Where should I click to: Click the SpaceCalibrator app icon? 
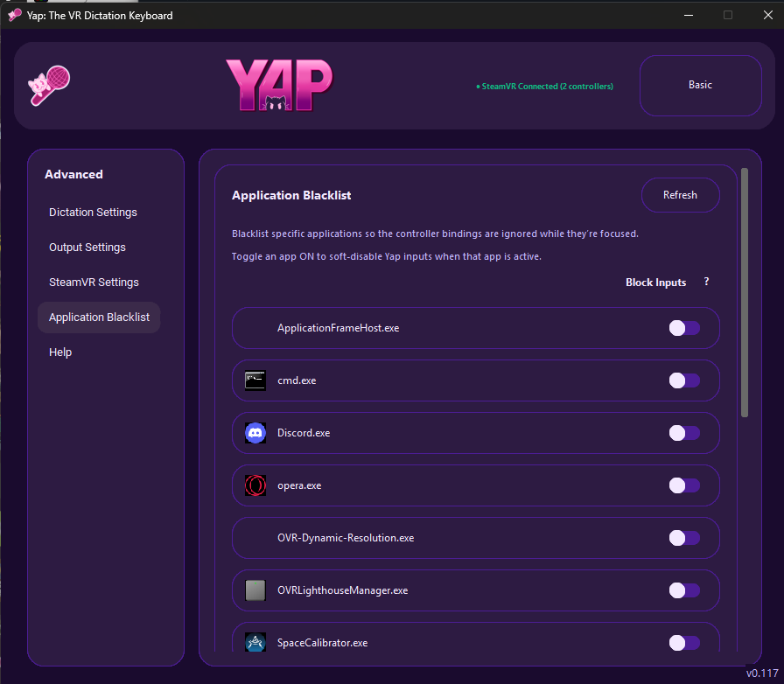(255, 643)
